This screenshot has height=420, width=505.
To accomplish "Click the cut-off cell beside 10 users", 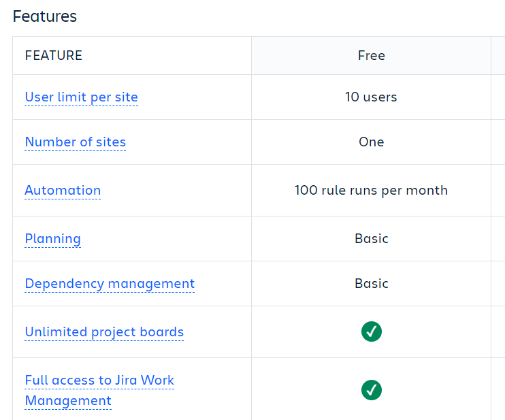I will 498,97.
